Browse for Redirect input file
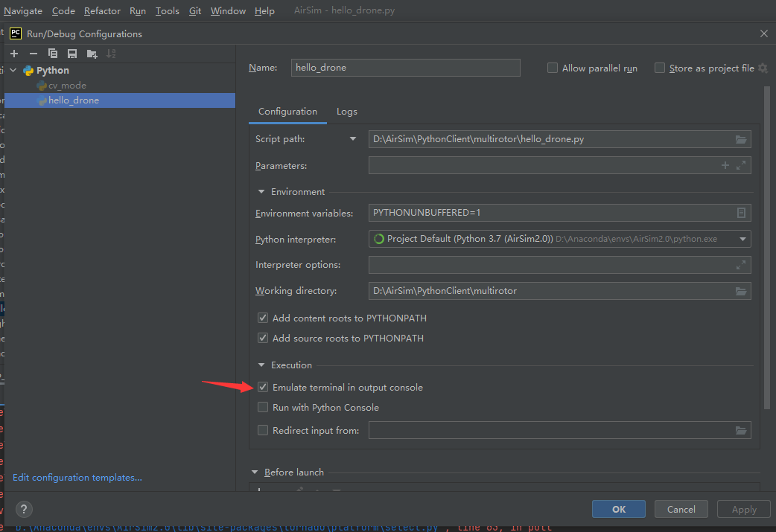The image size is (776, 532). 741,431
